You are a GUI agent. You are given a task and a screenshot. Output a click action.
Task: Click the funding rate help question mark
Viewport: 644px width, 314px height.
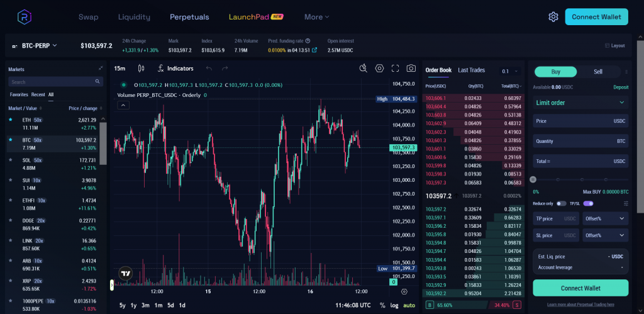(308, 41)
